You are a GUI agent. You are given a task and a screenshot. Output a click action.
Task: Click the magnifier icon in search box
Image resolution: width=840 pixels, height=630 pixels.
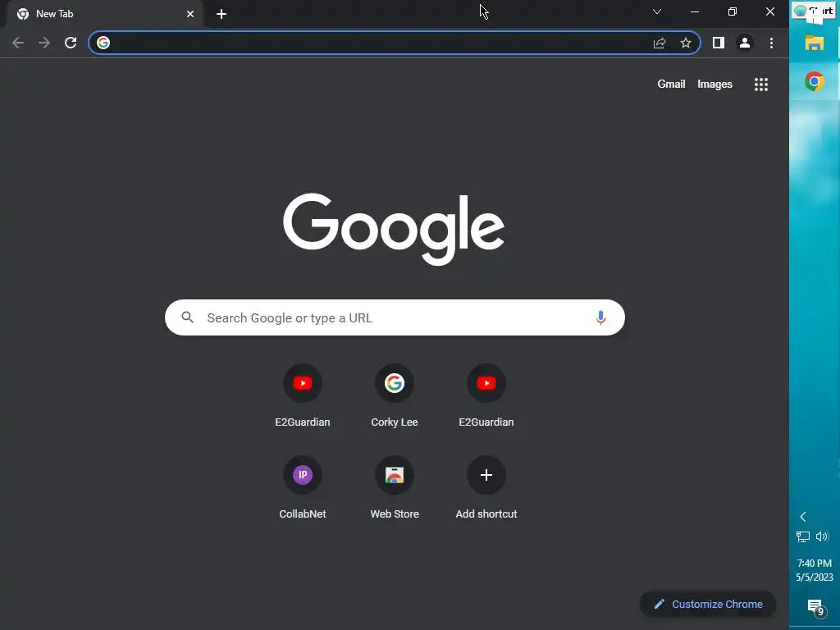[188, 317]
